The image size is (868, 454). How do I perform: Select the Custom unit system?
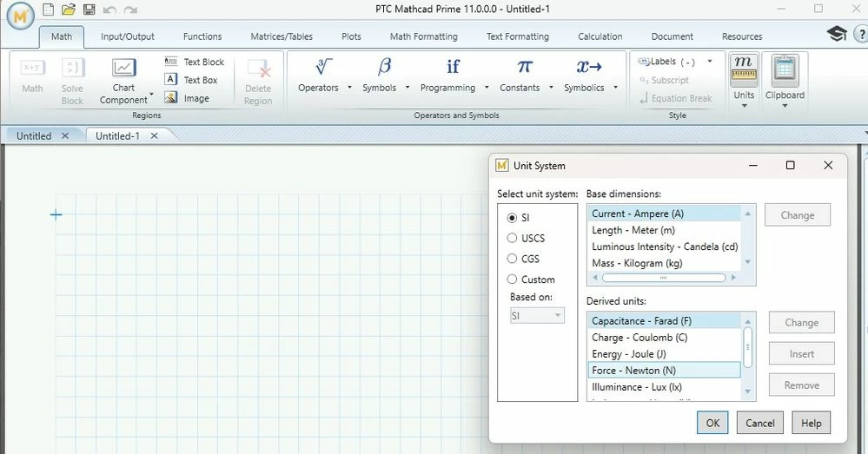pyautogui.click(x=512, y=280)
